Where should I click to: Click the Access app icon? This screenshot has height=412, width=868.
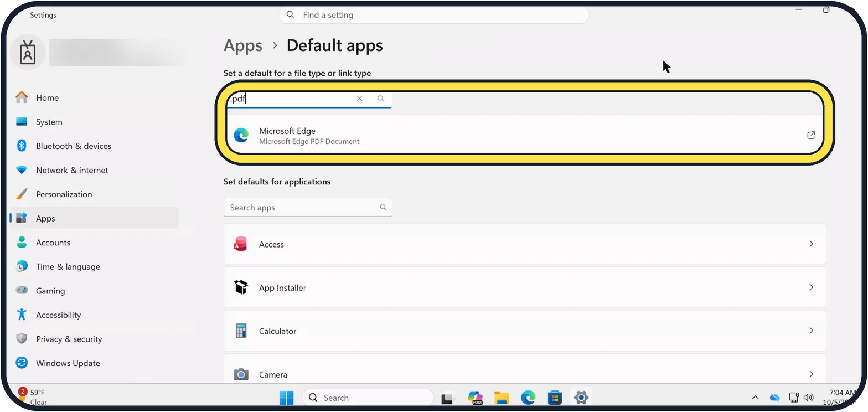pyautogui.click(x=240, y=244)
